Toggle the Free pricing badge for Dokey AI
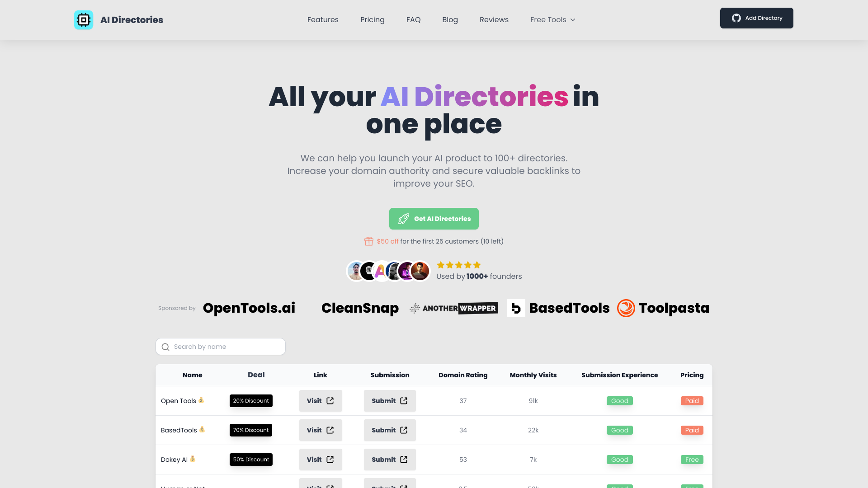Viewport: 868px width, 488px height. (692, 460)
